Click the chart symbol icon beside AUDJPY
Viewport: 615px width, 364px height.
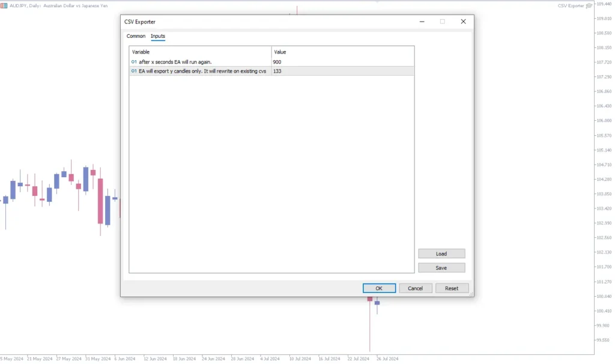[4, 5]
